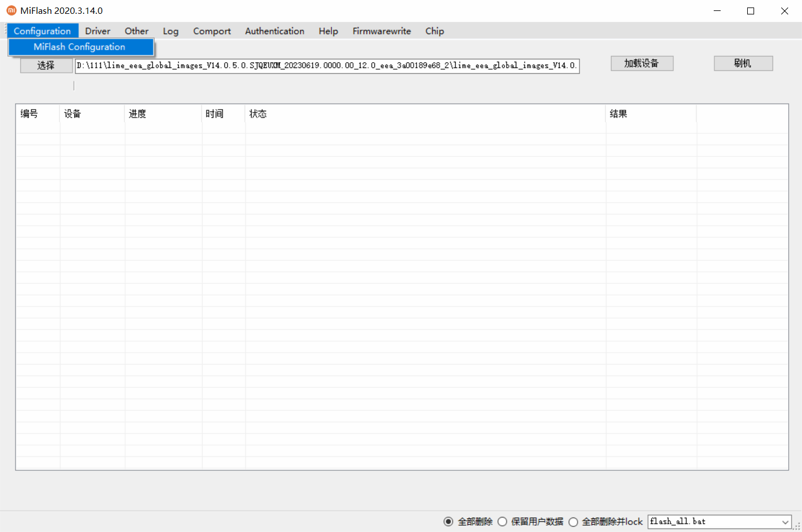The image size is (802, 532).
Task: Click the 刷机 flash button
Action: 743,63
